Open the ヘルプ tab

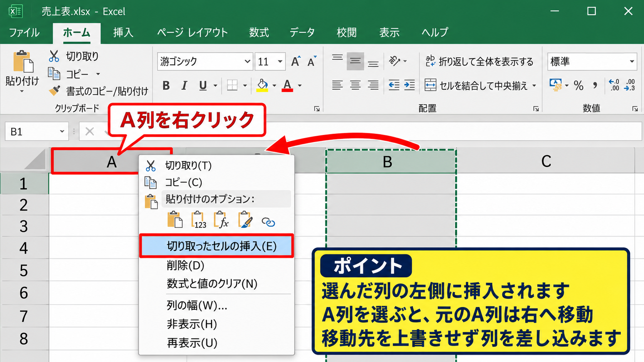[x=435, y=32]
